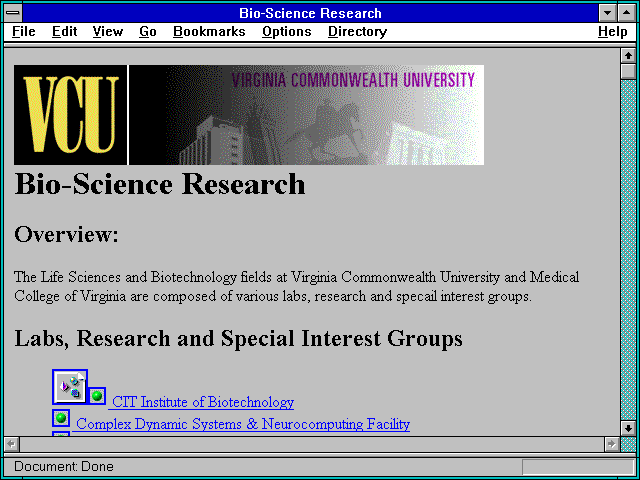
Task: Open Complex Dynamic Systems & Neurocomputing Facility link
Action: (243, 424)
